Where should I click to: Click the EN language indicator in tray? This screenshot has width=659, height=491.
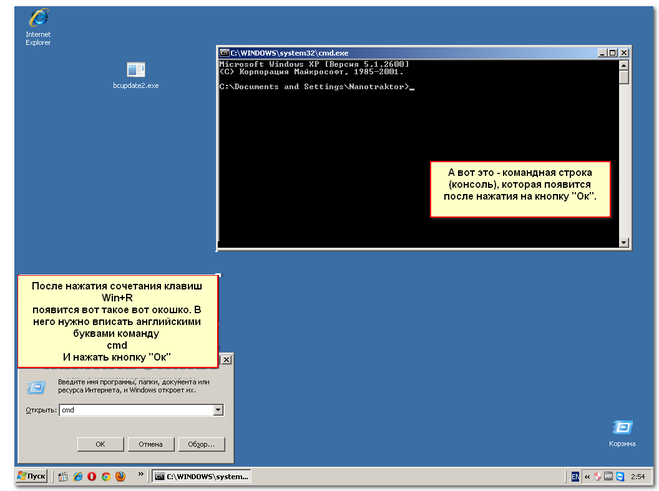[575, 476]
